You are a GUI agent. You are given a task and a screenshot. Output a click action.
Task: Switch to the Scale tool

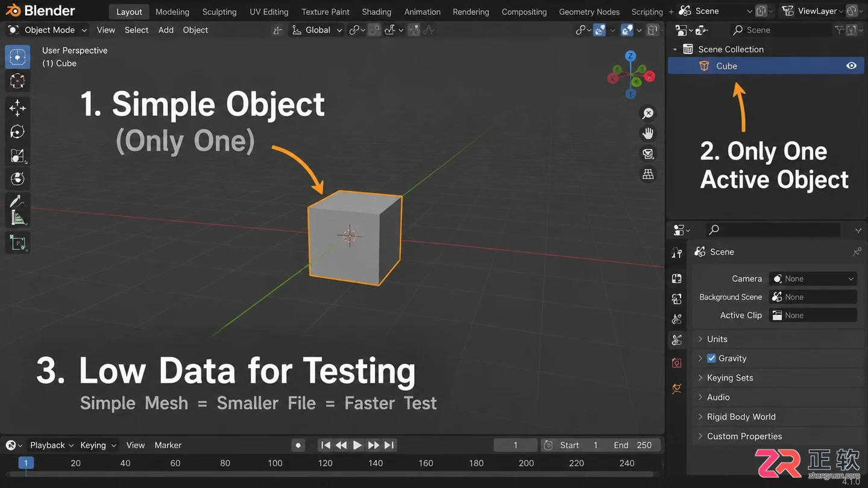point(17,155)
